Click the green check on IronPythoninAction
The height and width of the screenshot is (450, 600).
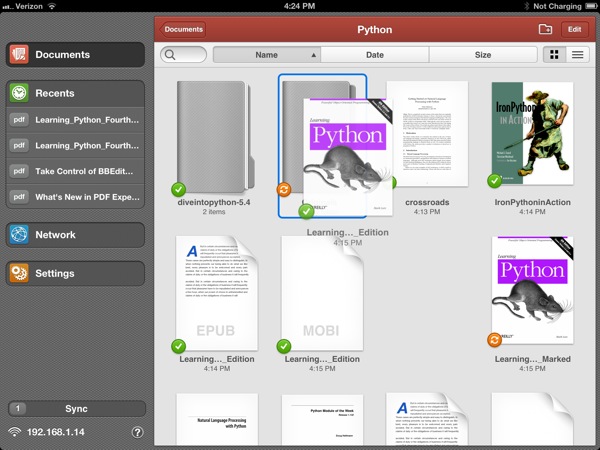(494, 181)
